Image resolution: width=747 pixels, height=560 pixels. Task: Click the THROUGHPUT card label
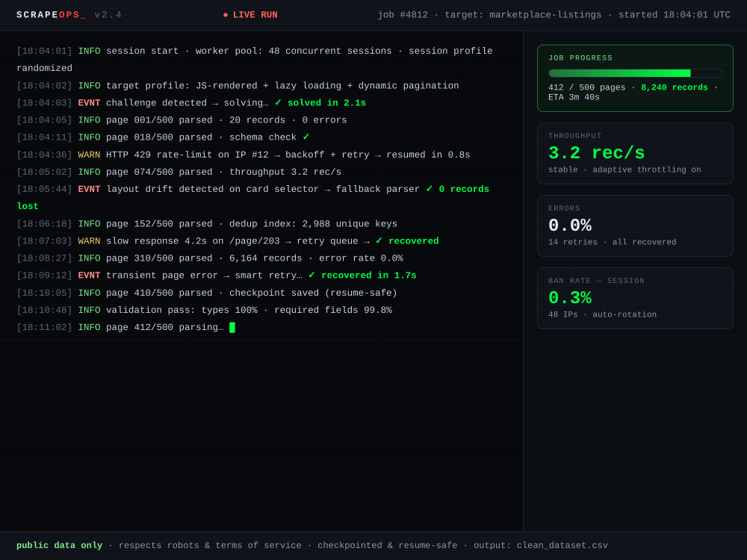(574, 136)
